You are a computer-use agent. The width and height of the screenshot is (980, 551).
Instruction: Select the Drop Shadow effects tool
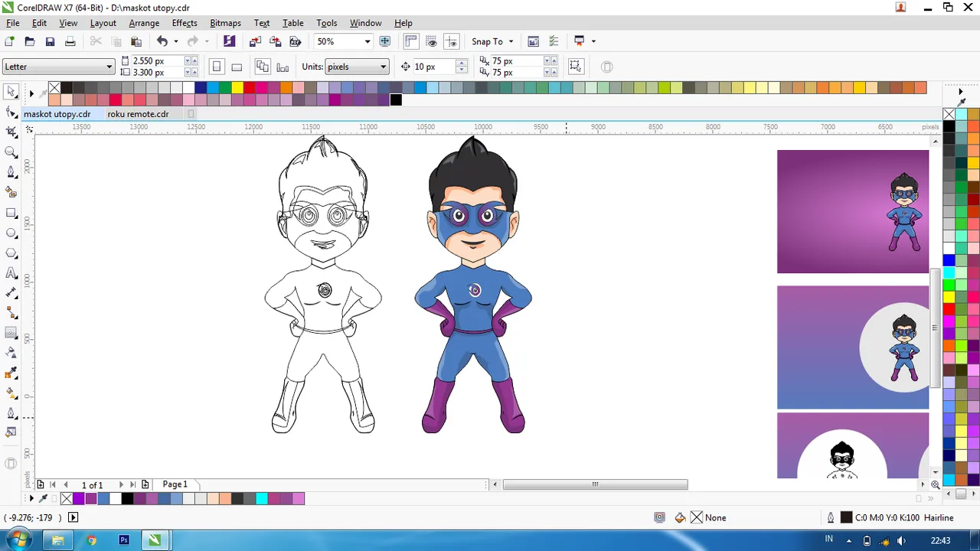(11, 333)
